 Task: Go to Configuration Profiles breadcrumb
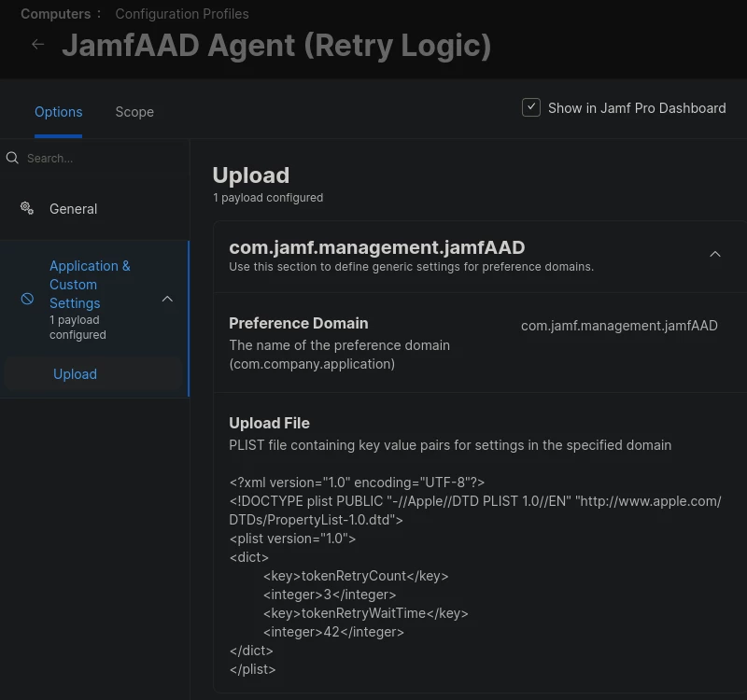pyautogui.click(x=181, y=14)
